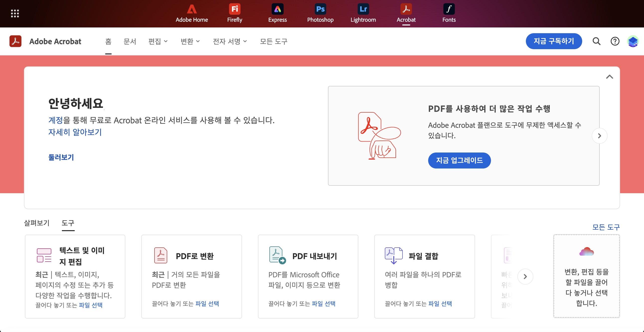Open the 전자 서명 dropdown
The width and height of the screenshot is (644, 332).
click(230, 41)
